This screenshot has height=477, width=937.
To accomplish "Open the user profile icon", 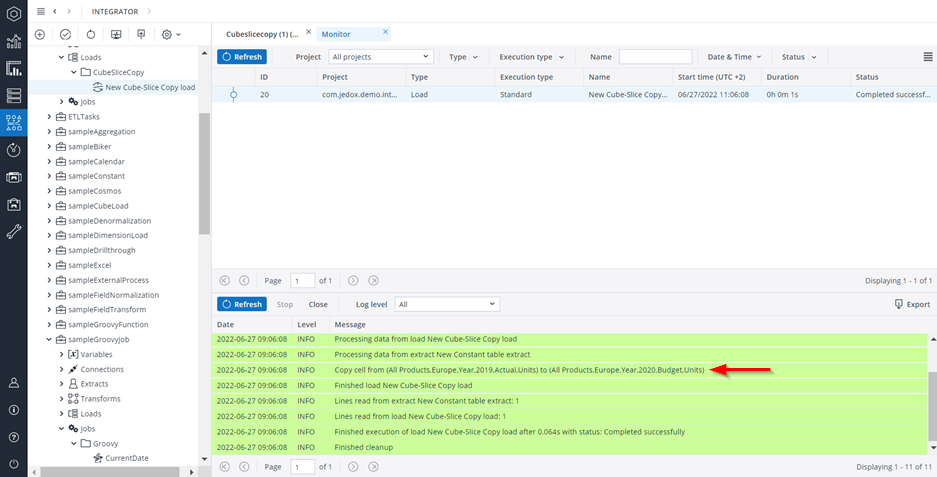I will tap(14, 383).
